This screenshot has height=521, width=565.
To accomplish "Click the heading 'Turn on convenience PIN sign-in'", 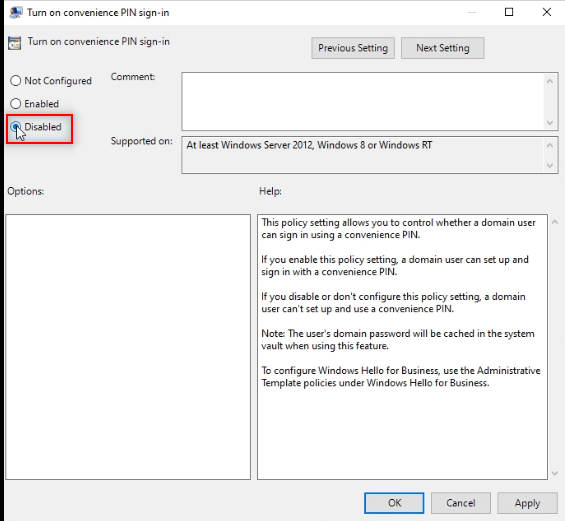I will coord(99,41).
